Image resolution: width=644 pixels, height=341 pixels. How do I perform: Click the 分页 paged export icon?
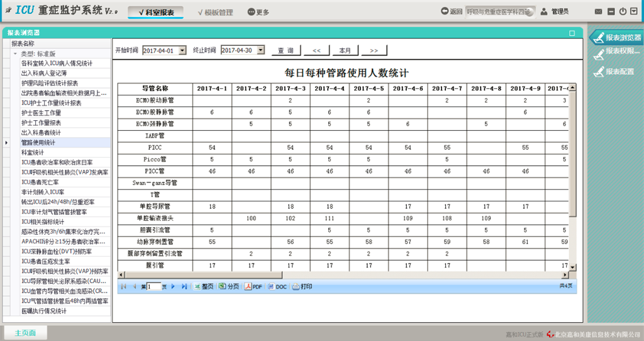pos(228,286)
